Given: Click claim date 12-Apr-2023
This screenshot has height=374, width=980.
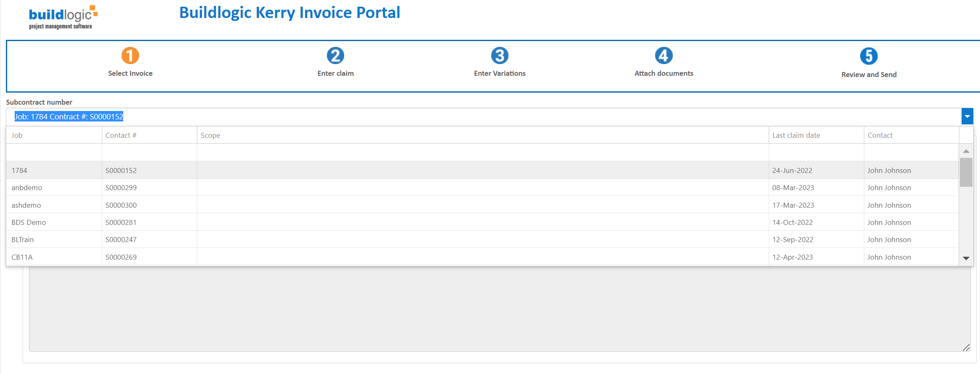Looking at the screenshot, I should pyautogui.click(x=793, y=257).
